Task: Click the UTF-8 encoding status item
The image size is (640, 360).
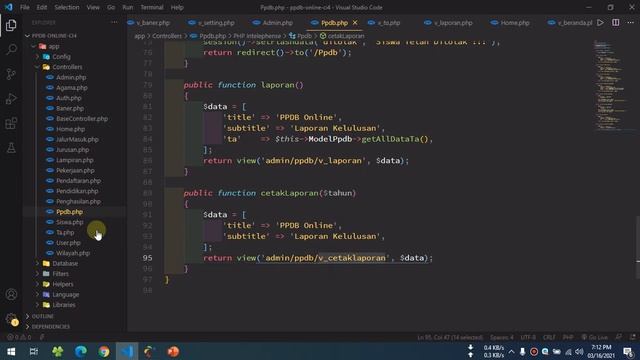Action: tap(528, 337)
